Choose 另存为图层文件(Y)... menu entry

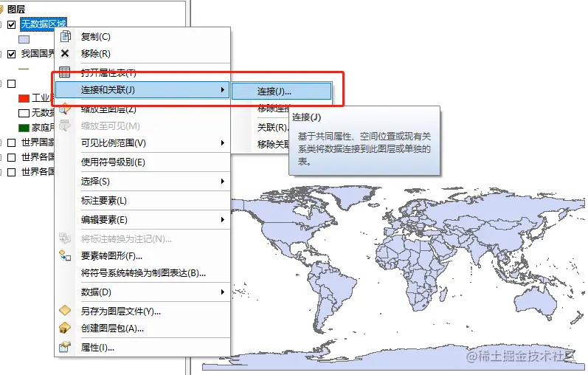pyautogui.click(x=142, y=312)
